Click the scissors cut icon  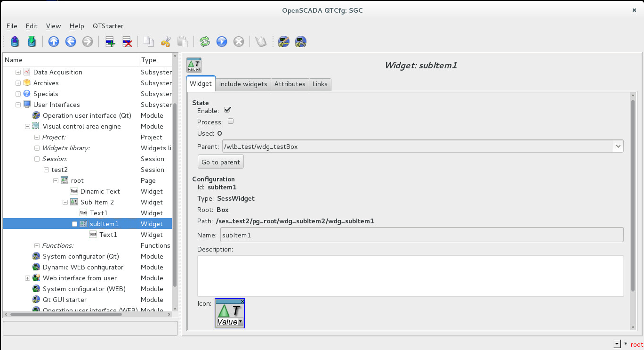165,42
